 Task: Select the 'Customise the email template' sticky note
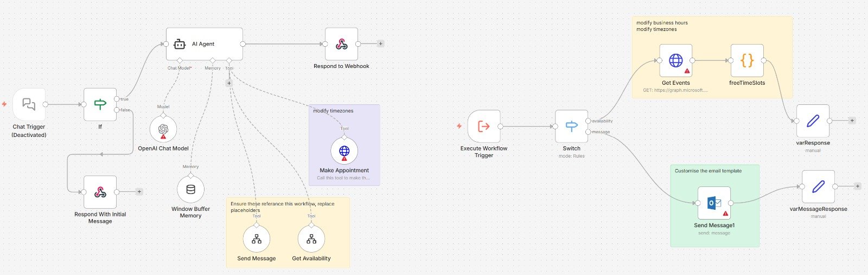(715, 206)
